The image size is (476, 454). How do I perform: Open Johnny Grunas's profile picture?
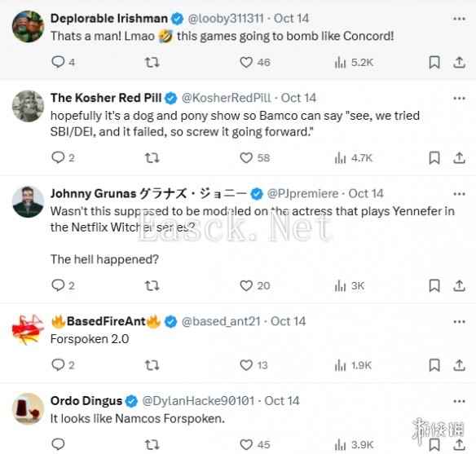point(28,202)
